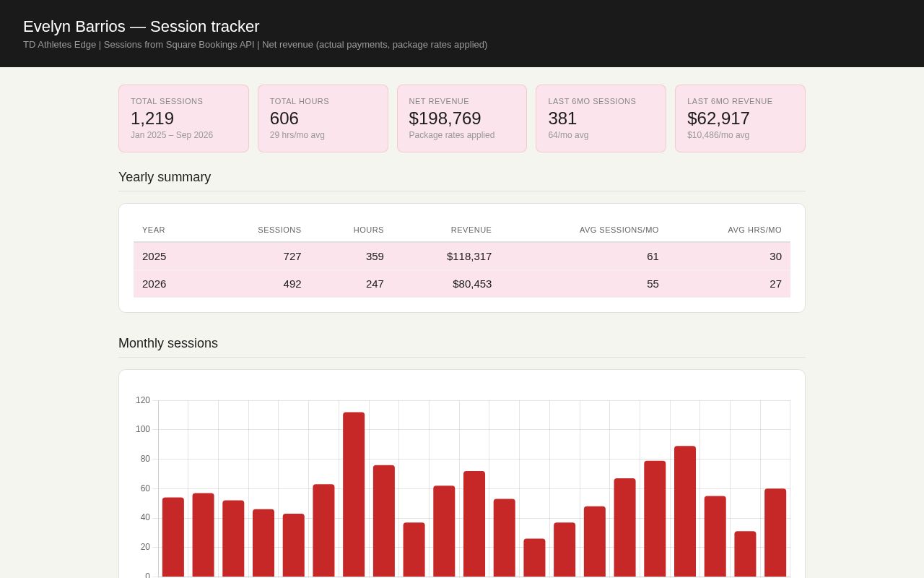Click the 727 sessions cell
The height and width of the screenshot is (578, 924).
click(x=292, y=256)
